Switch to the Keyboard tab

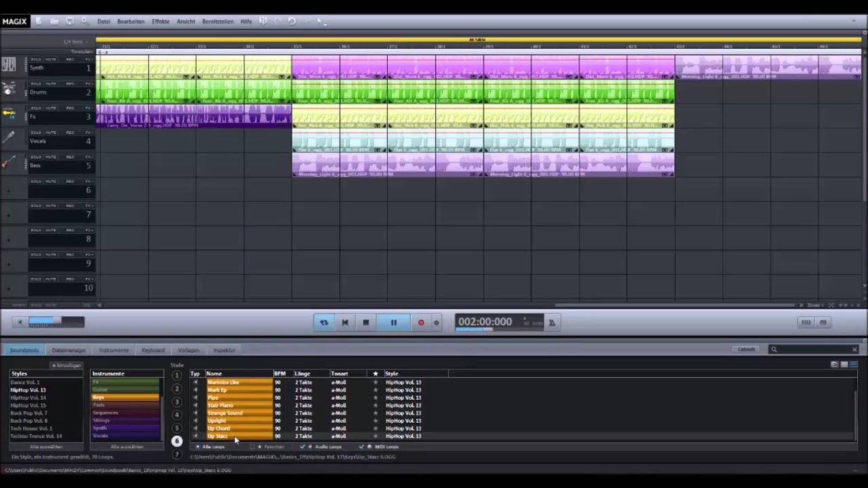point(153,350)
